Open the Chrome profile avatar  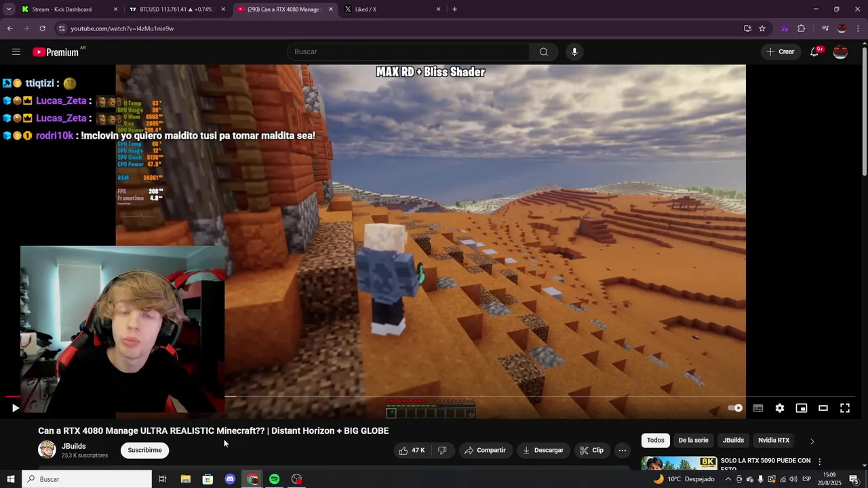842,28
